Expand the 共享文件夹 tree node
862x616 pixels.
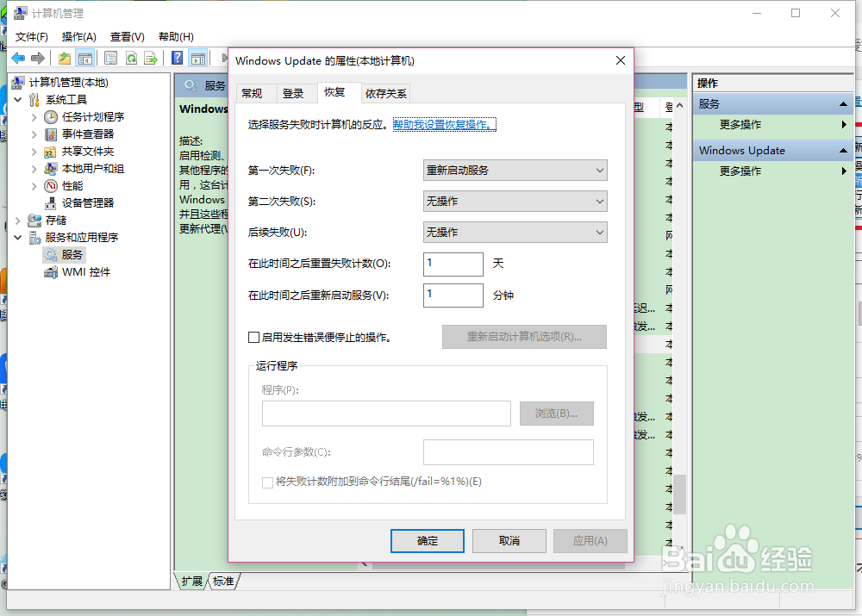tap(34, 152)
